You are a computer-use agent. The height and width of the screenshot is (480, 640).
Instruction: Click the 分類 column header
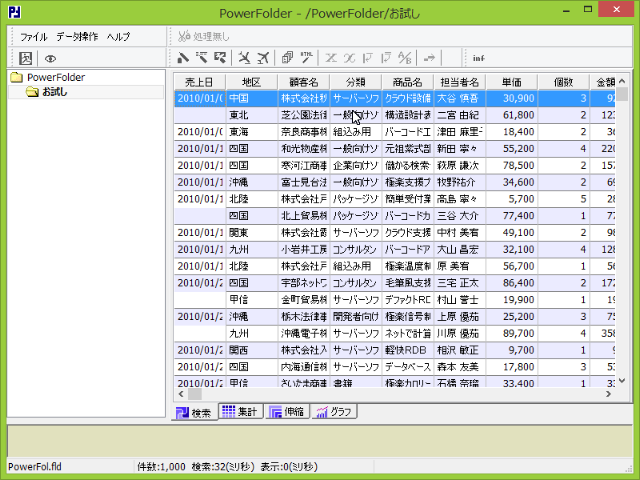pos(356,82)
